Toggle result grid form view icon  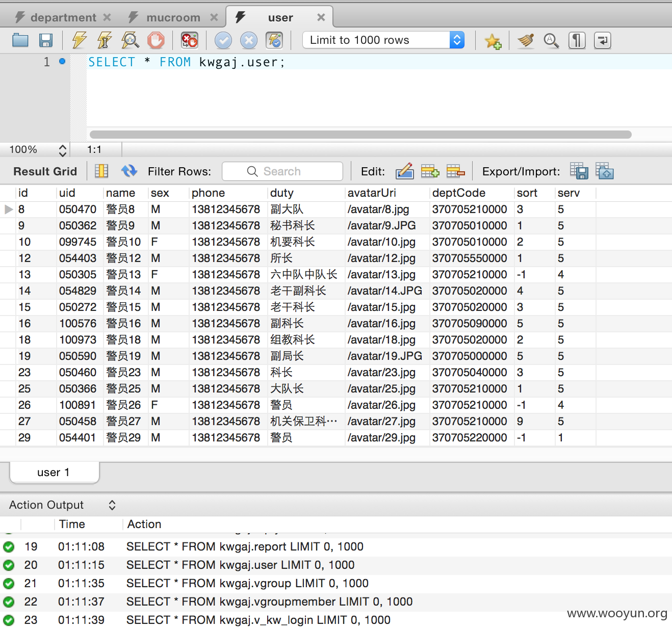point(101,171)
